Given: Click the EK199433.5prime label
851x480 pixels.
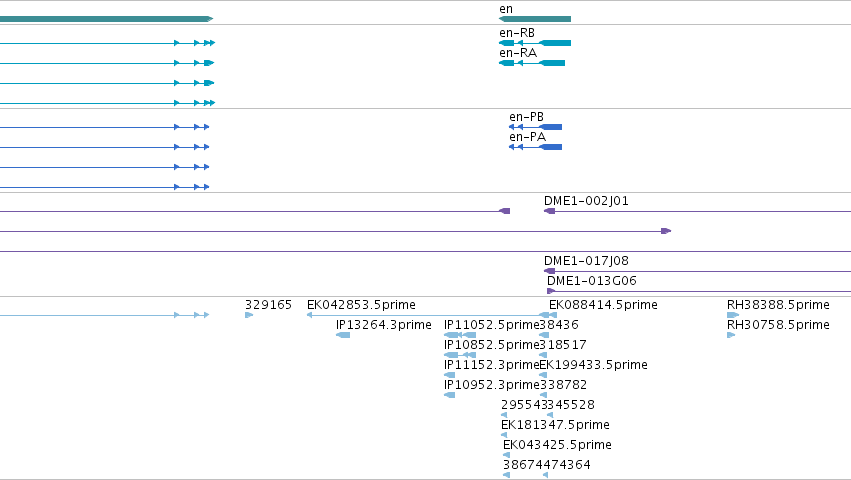Looking at the screenshot, I should coord(593,365).
